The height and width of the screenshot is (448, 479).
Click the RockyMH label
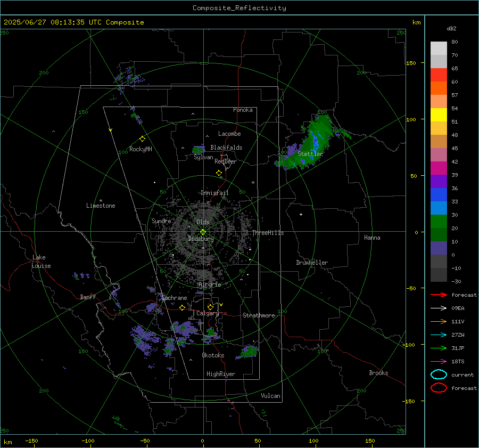point(141,149)
